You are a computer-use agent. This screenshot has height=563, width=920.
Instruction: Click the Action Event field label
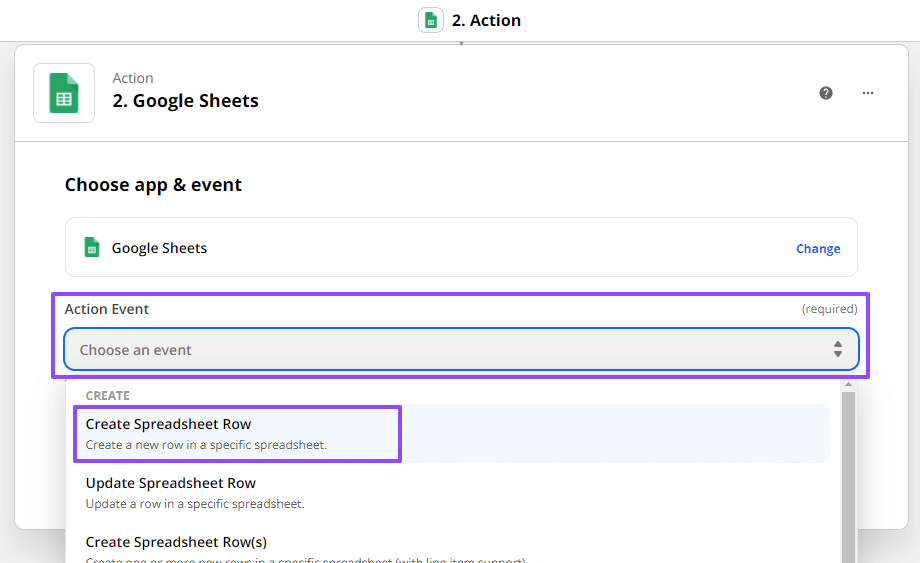[x=107, y=309]
